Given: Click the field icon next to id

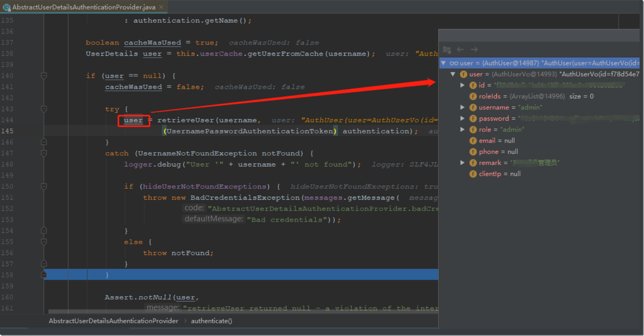Looking at the screenshot, I should tap(473, 85).
